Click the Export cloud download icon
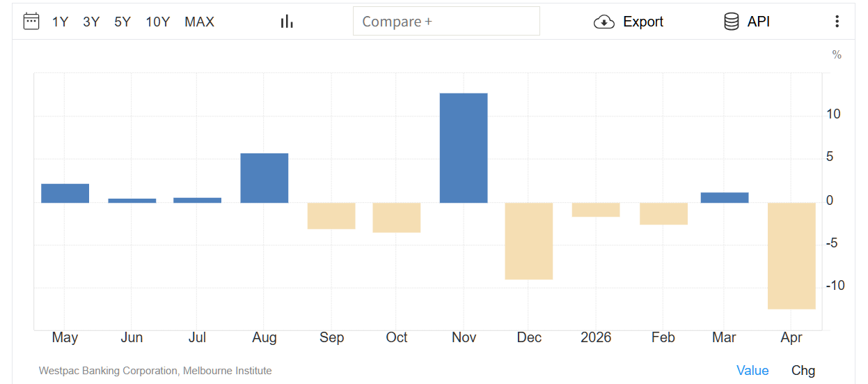 point(603,22)
